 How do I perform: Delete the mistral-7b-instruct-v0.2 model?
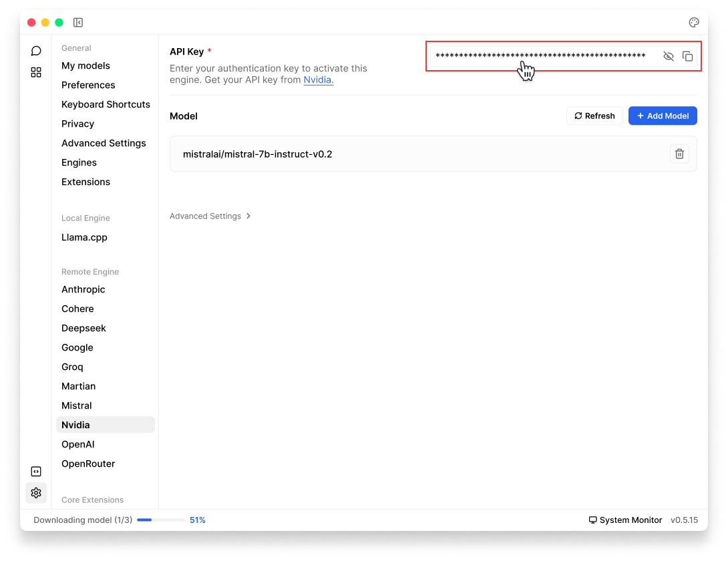[x=679, y=154]
